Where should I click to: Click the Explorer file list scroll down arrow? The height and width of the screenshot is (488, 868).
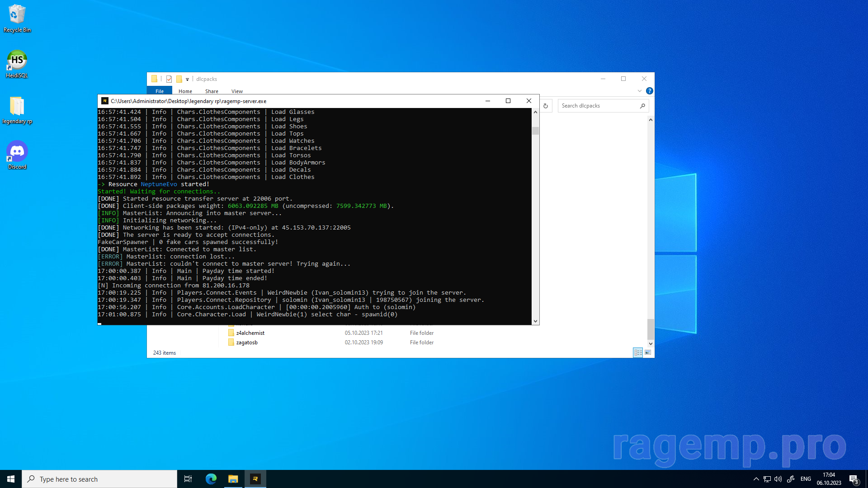pos(651,344)
